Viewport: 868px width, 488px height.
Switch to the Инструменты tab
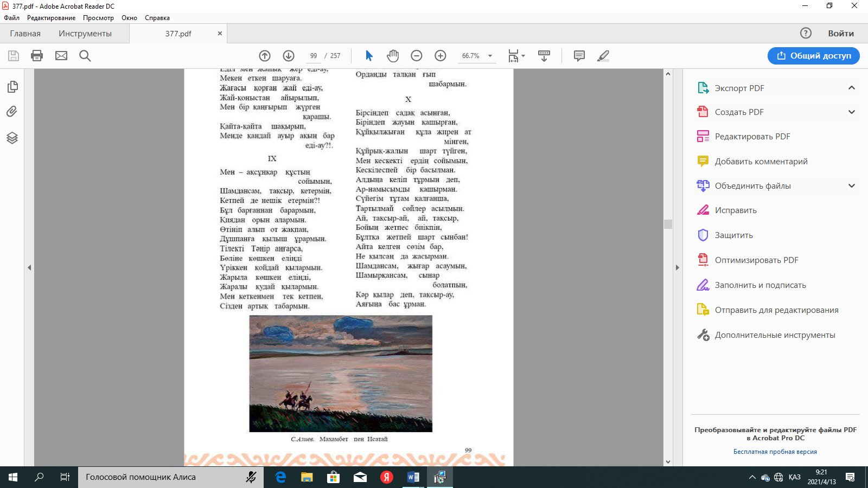tap(85, 34)
